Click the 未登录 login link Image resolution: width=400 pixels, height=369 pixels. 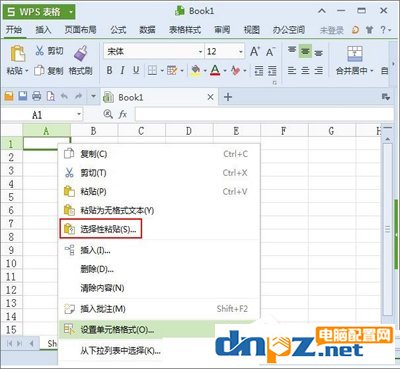(332, 30)
